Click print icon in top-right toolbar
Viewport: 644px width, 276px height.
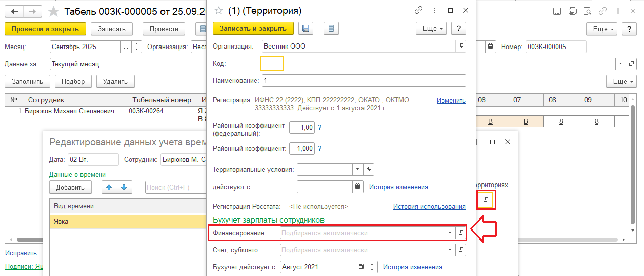(573, 11)
